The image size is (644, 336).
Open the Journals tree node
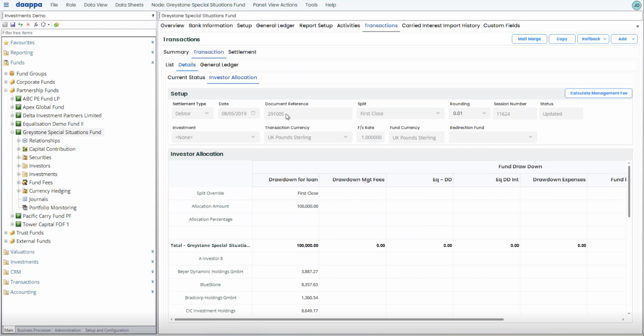[x=38, y=199]
